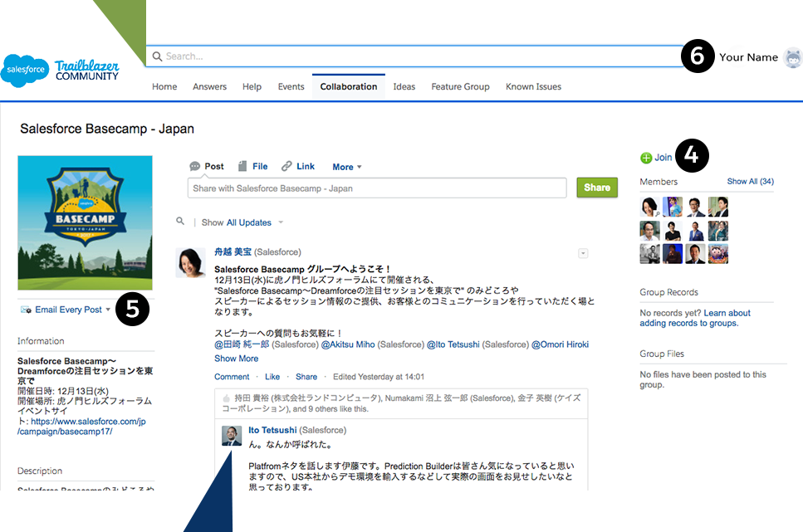803x532 pixels.
Task: Click the @Omori Hiroki mention
Action: (560, 344)
